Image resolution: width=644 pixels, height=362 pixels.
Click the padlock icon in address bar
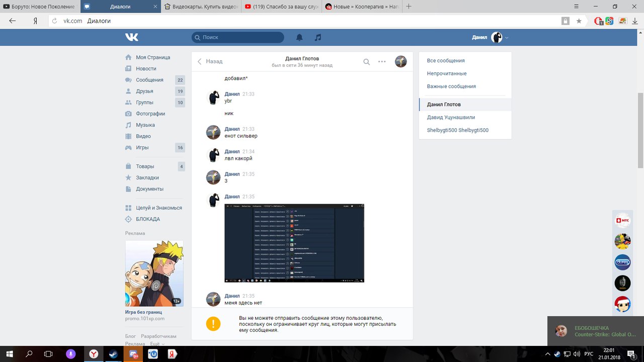(x=566, y=21)
